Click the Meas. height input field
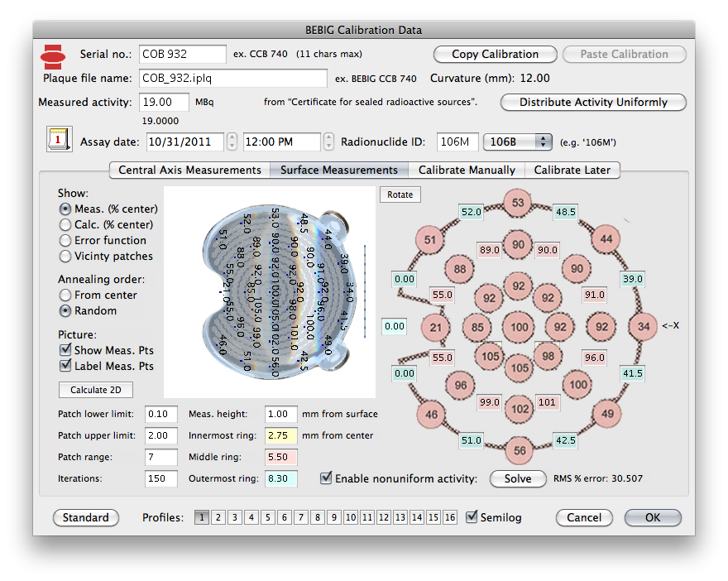 pyautogui.click(x=281, y=415)
